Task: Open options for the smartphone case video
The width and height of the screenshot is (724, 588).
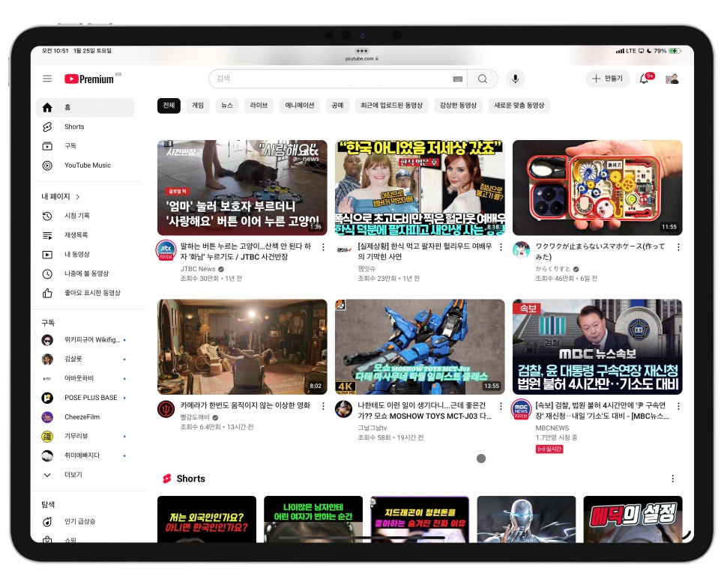Action: [x=678, y=247]
